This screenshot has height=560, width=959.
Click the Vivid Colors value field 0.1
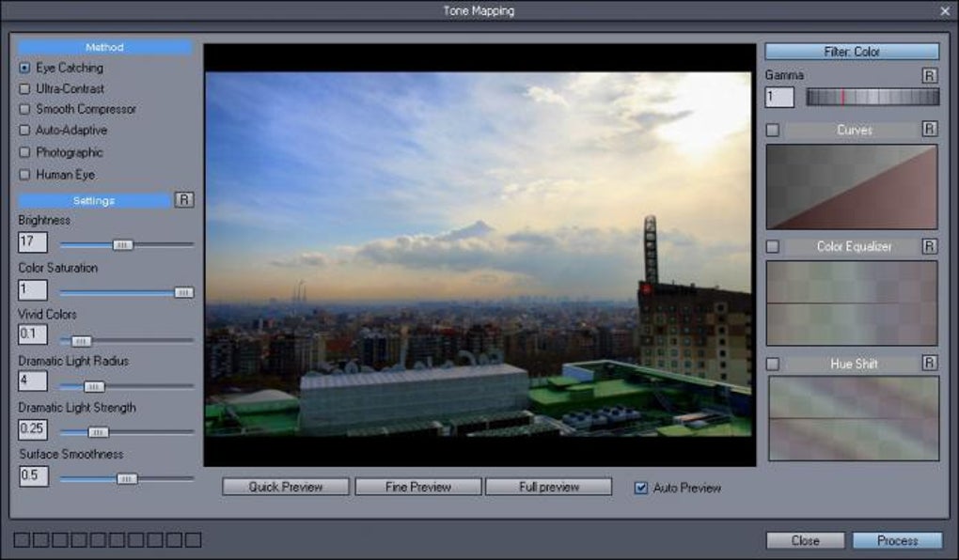[32, 334]
